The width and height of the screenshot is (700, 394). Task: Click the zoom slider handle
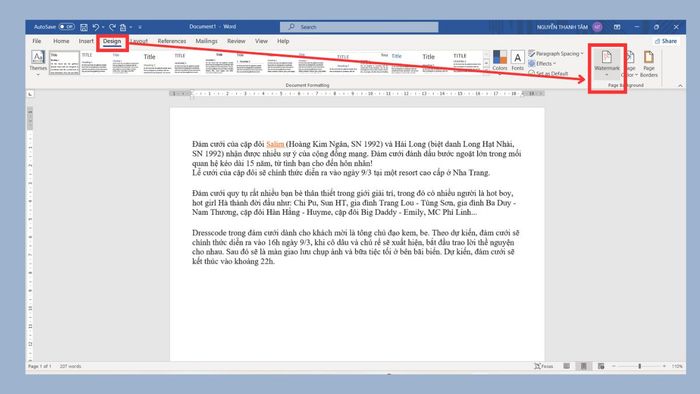coord(640,366)
